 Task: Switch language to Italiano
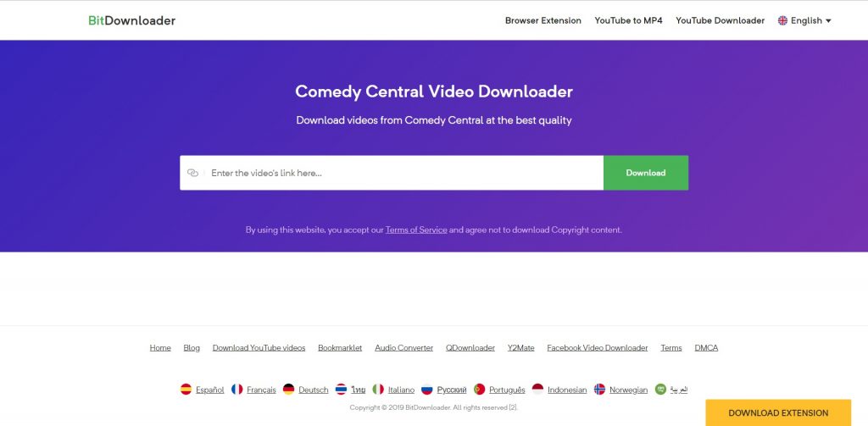click(x=401, y=390)
